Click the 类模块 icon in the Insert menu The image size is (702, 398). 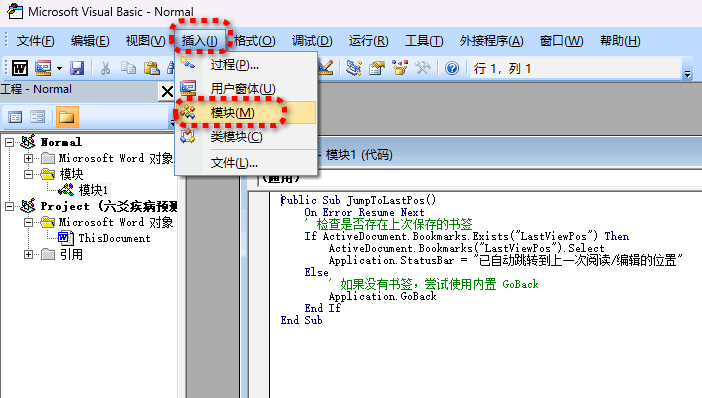point(188,136)
